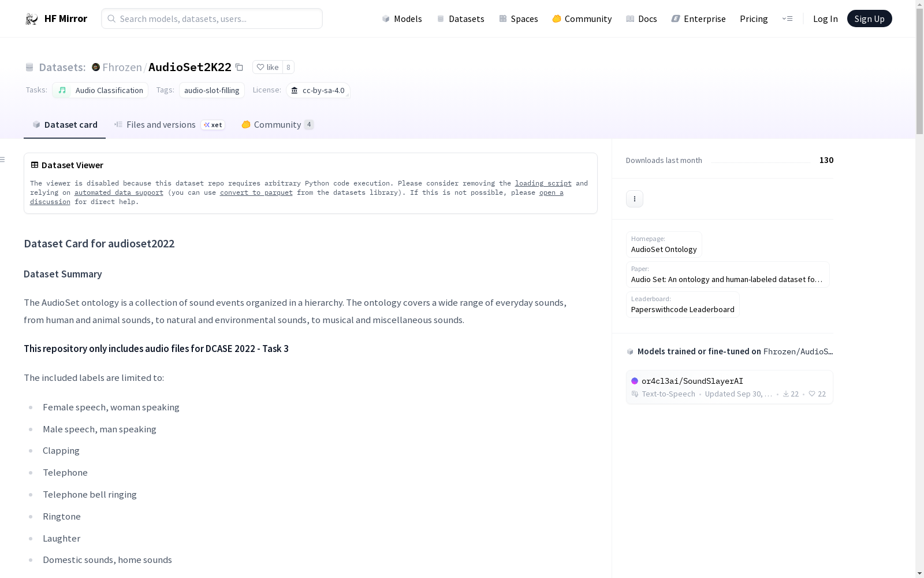Open Enterprise in top navigation
Image resolution: width=924 pixels, height=578 pixels.
click(x=699, y=18)
